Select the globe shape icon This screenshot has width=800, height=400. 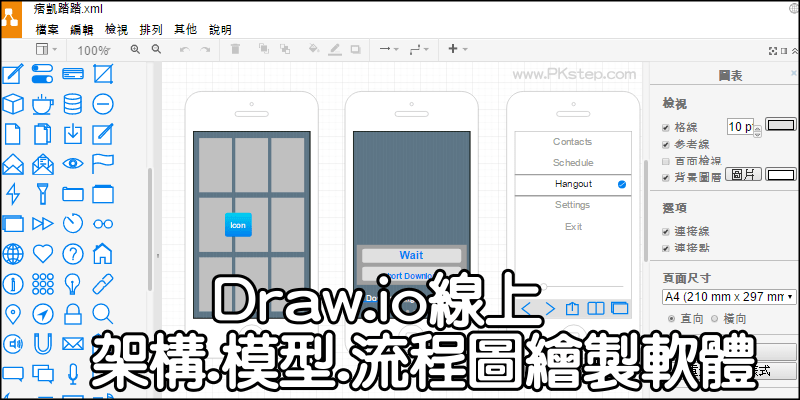coord(13,254)
